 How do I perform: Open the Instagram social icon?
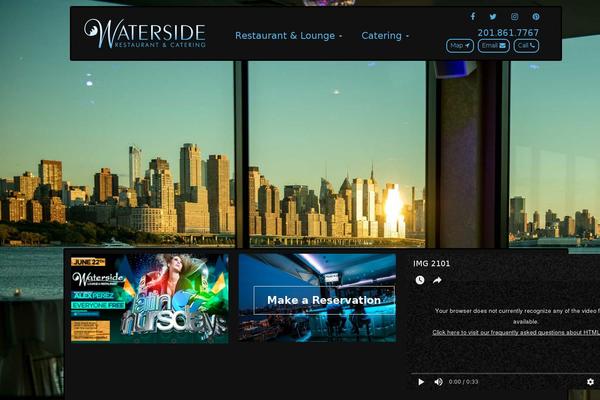(x=515, y=16)
